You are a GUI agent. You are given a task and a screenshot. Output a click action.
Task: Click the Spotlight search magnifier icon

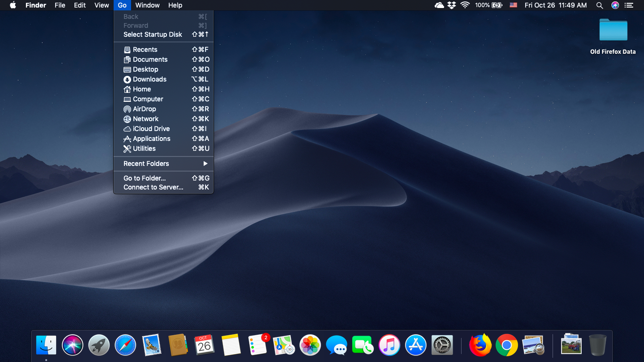(x=600, y=5)
